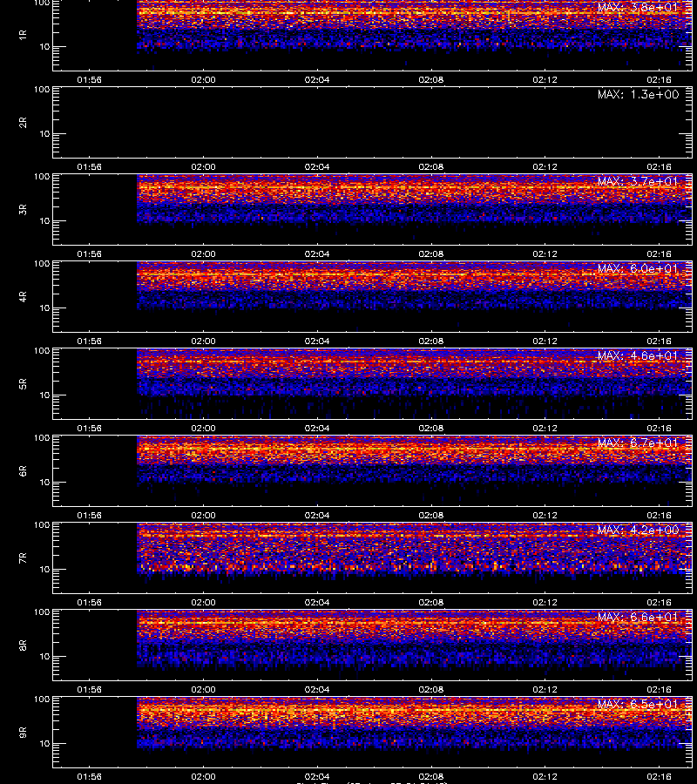Click the 02:12 tick label under panel 9R

coord(545,776)
